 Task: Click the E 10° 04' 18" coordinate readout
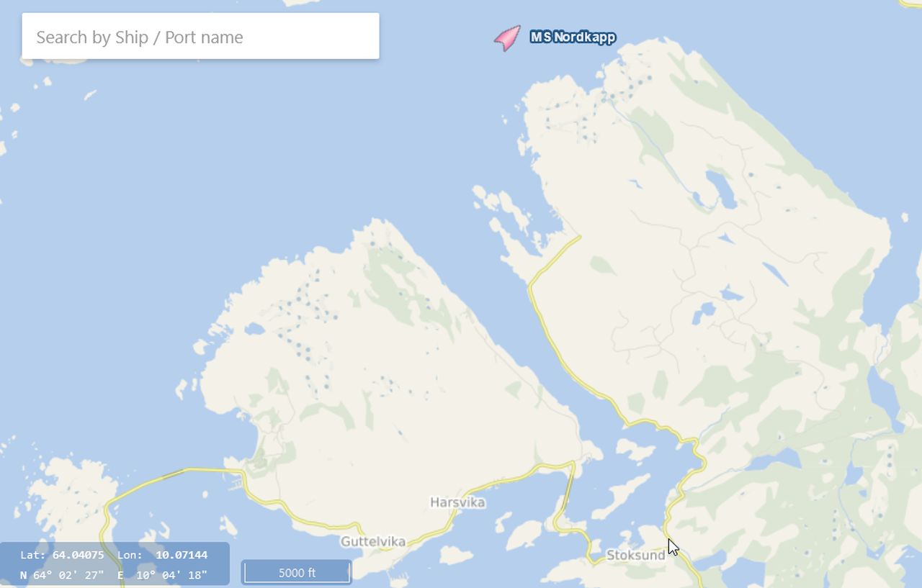[163, 575]
